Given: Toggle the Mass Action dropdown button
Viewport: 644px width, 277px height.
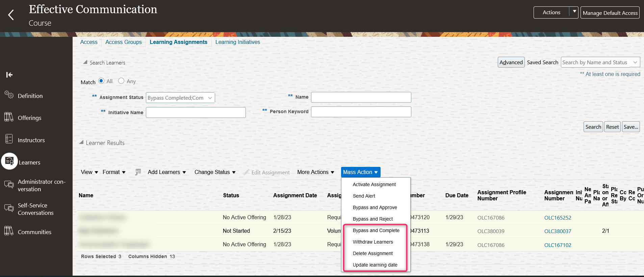Looking at the screenshot, I should click(x=361, y=172).
